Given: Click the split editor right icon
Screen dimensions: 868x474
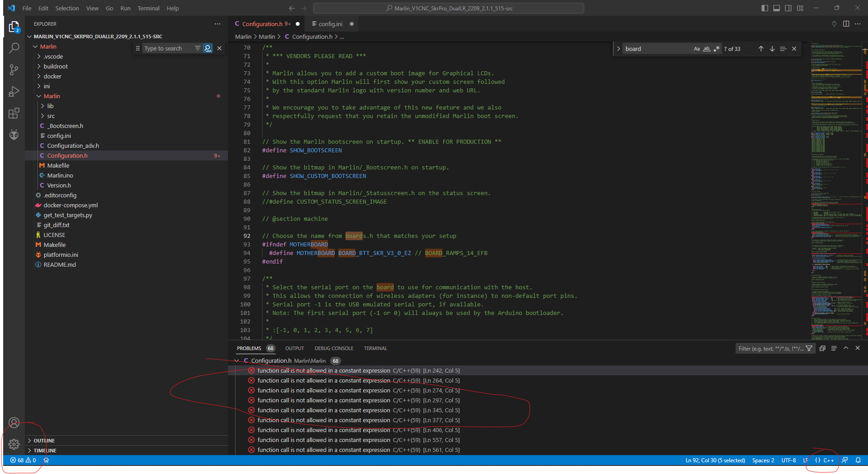Looking at the screenshot, I should click(x=846, y=24).
